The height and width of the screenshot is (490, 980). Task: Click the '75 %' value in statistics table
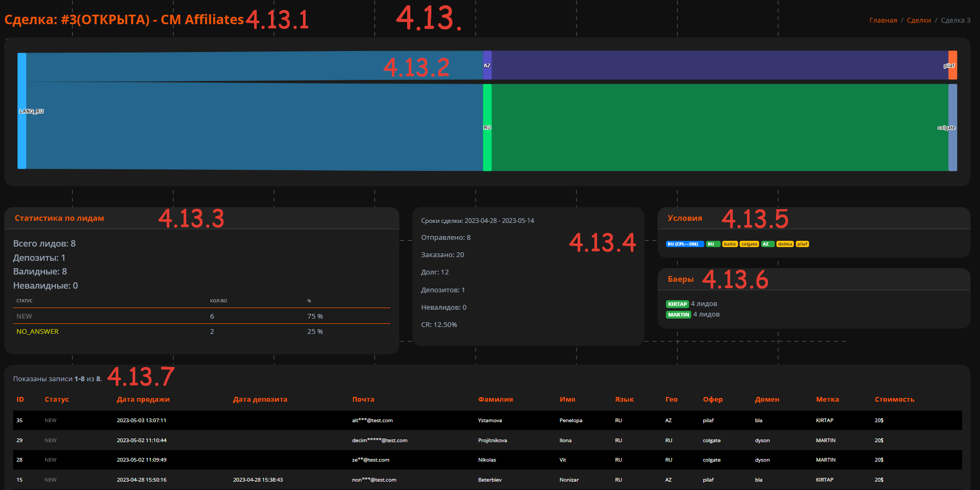315,317
